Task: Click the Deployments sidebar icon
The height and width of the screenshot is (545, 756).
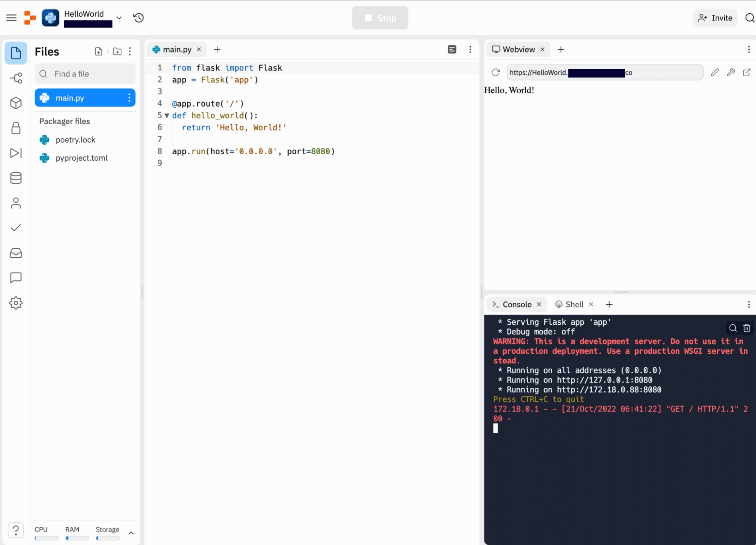Action: point(15,154)
